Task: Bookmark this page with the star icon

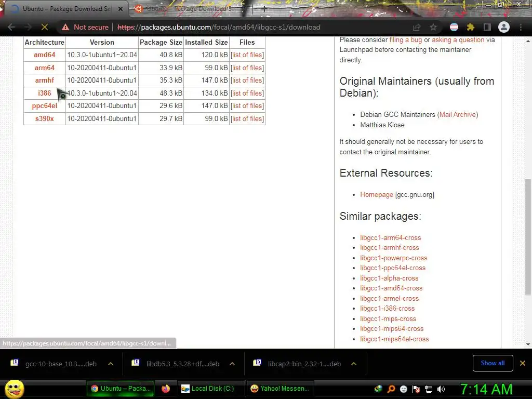Action: (433, 27)
